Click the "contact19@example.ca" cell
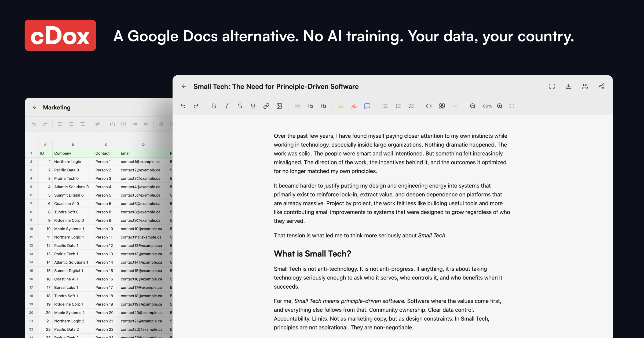644x338 pixels. coord(143,304)
